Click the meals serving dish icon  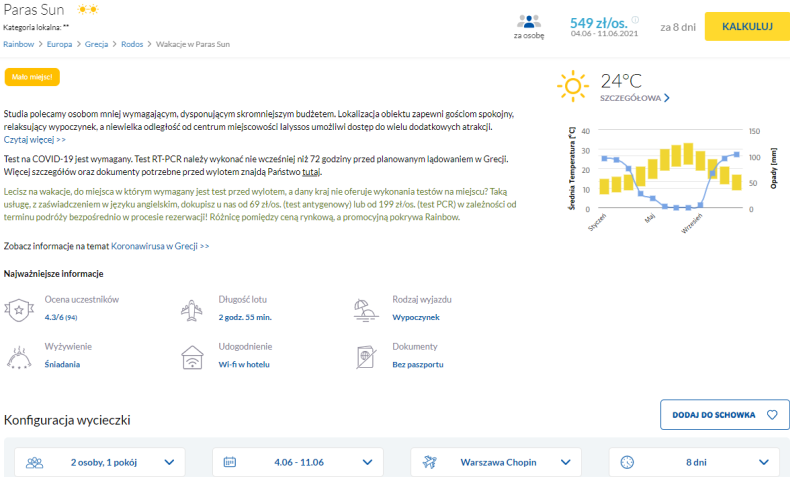coord(19,357)
